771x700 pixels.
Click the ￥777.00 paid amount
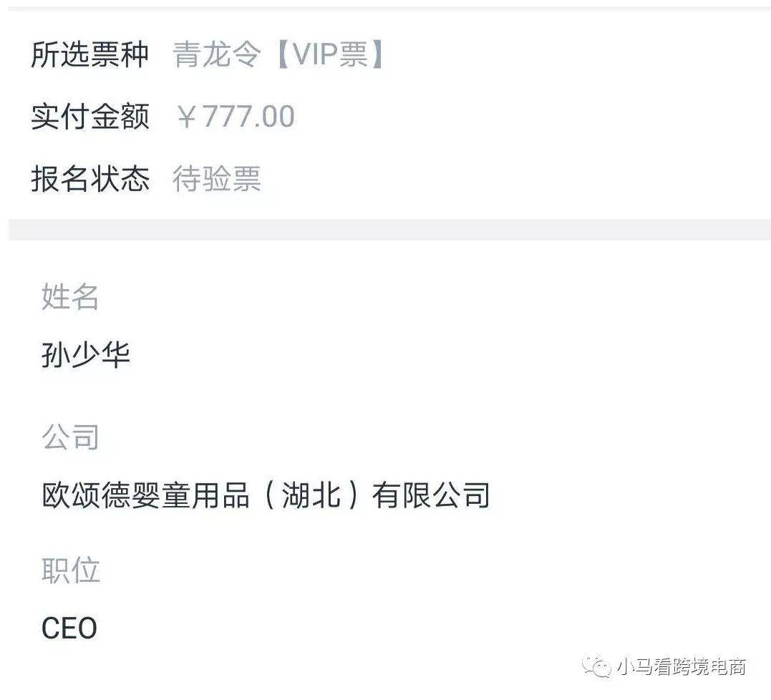tap(236, 117)
